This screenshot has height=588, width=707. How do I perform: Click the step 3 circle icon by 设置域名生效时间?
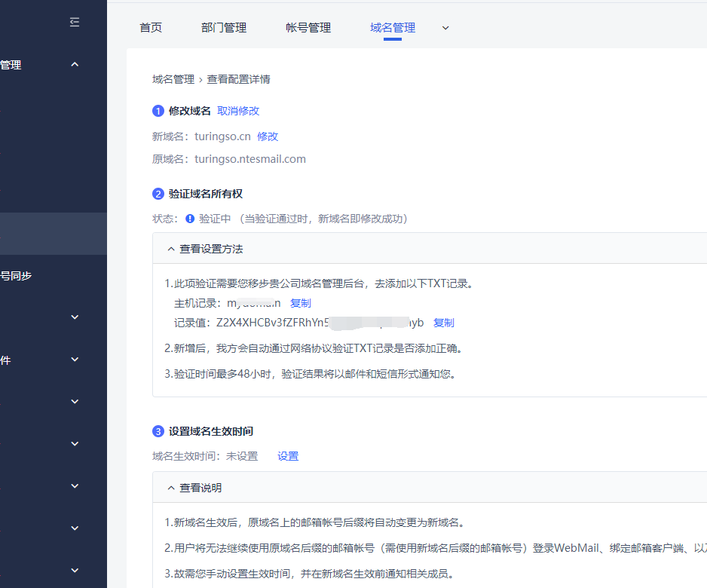[158, 432]
